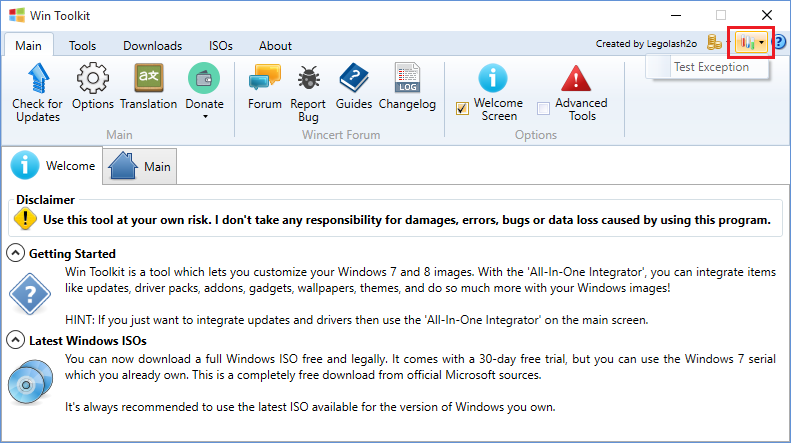Screen dimensions: 791x444
Task: Expand the Donate dropdown arrow
Action: point(205,117)
